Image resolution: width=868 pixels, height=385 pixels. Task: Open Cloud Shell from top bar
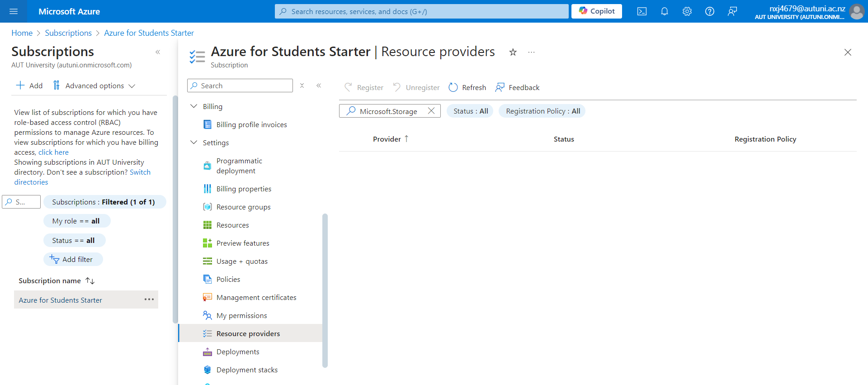pyautogui.click(x=642, y=11)
